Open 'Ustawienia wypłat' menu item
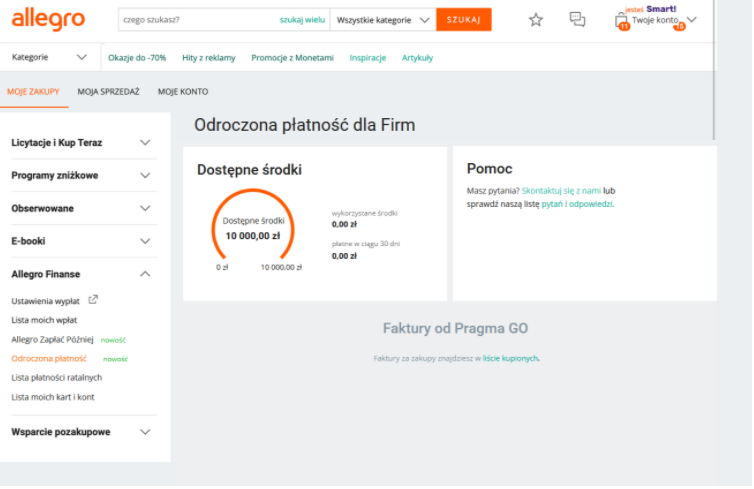754x489 pixels. [46, 301]
